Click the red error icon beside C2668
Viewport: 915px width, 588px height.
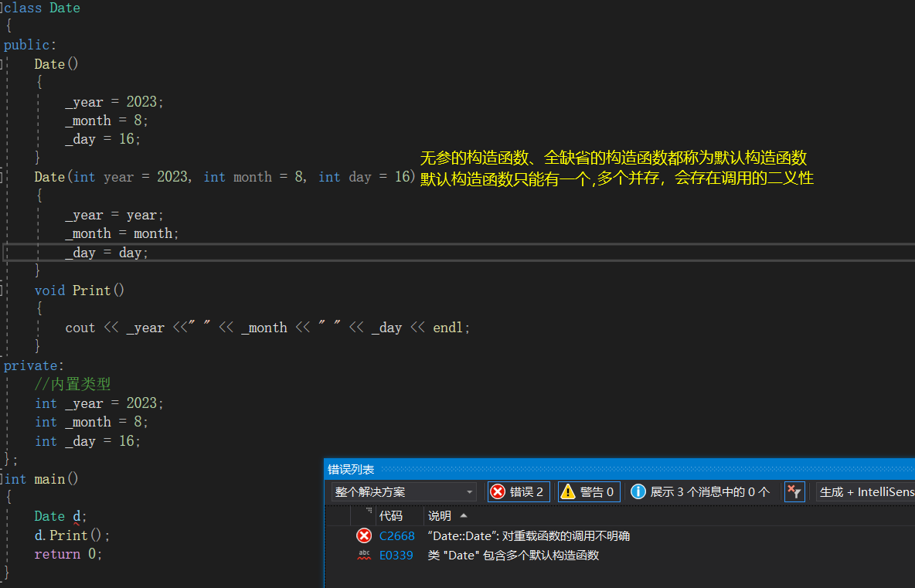[x=363, y=535]
